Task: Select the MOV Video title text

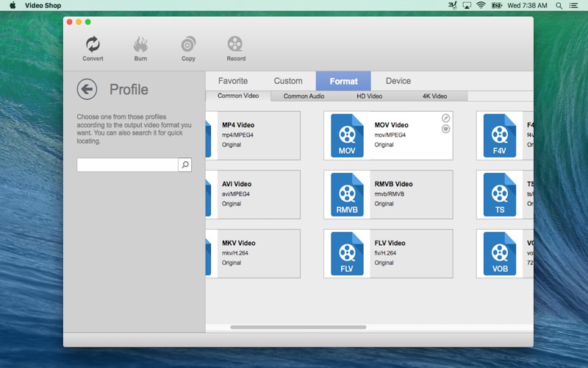Action: click(392, 125)
